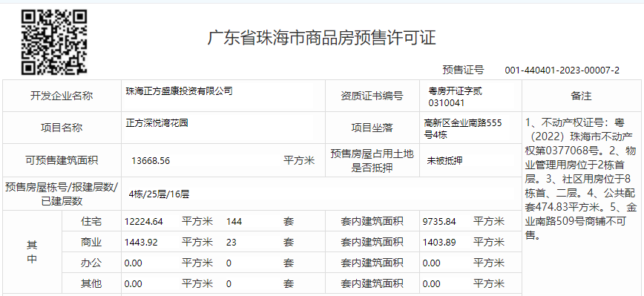
Task: Click developer name 珠海正方盛康投资有限公司
Action: [179, 91]
